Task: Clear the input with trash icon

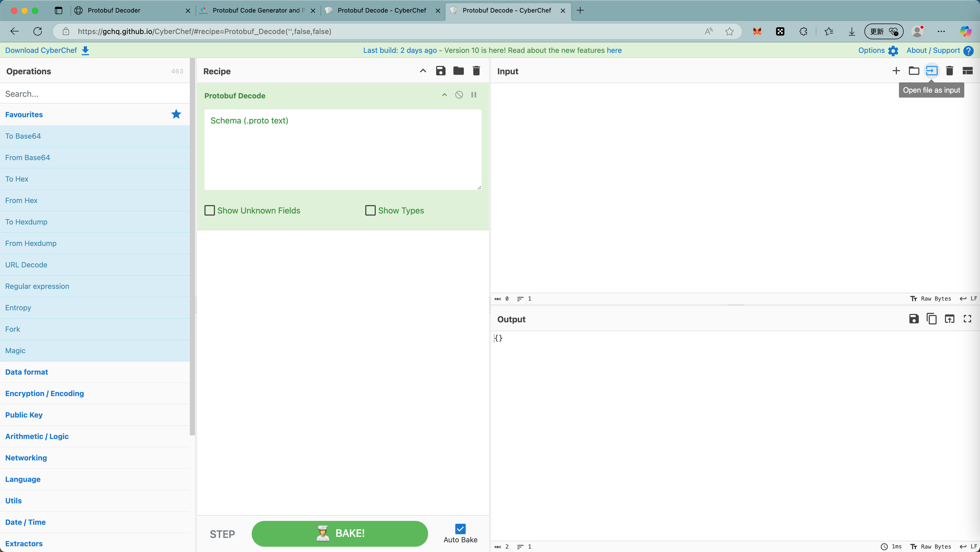Action: (x=950, y=71)
